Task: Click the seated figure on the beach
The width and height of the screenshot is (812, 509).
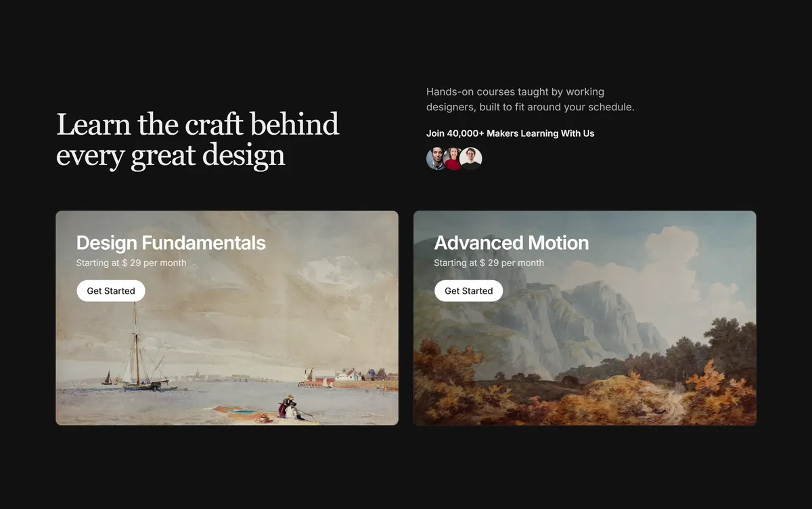Action: tap(288, 407)
